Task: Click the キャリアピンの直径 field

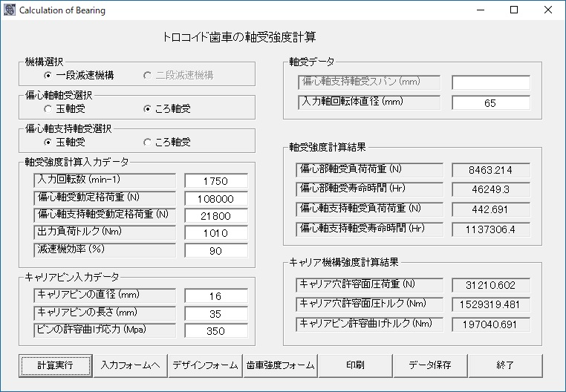Action: point(215,296)
